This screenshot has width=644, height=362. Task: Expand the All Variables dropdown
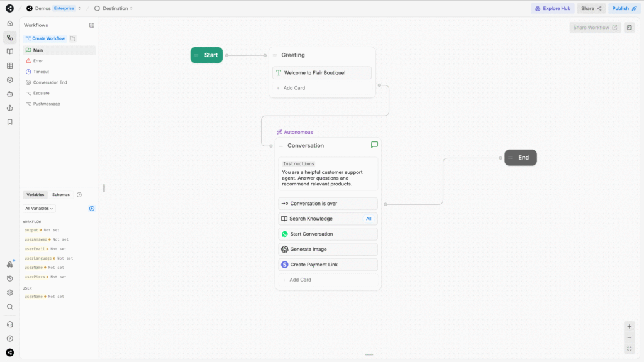[39, 208]
